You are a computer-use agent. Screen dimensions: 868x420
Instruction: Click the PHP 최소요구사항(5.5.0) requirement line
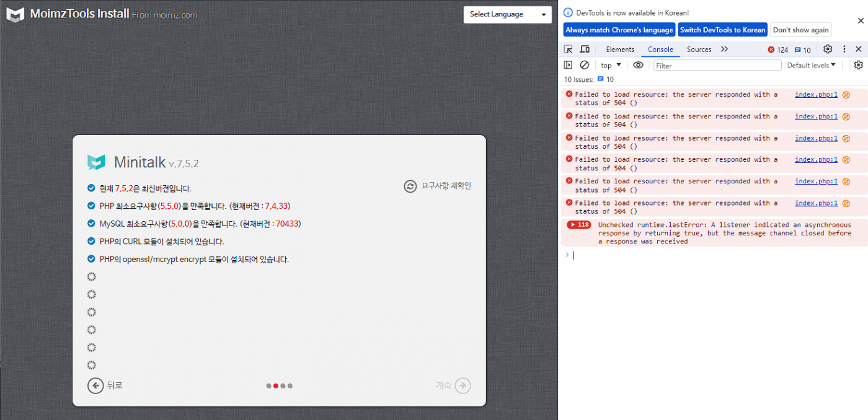tap(195, 206)
